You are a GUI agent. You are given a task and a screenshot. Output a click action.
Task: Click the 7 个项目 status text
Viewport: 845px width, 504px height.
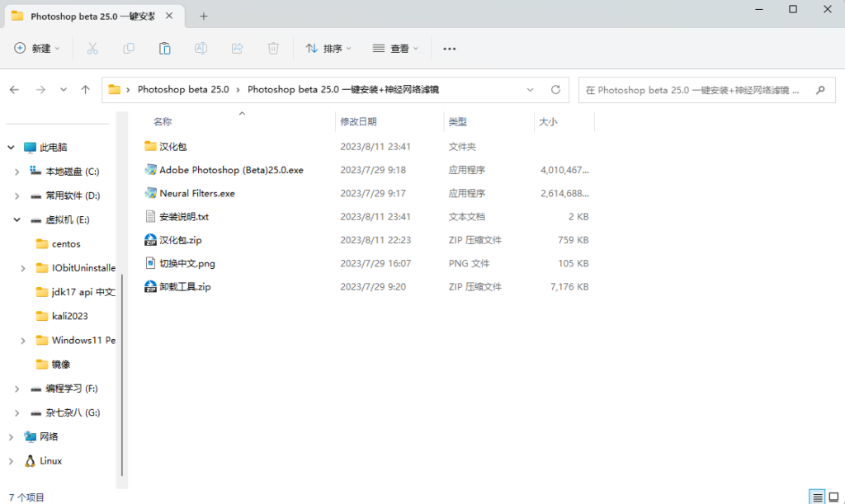coord(26,497)
